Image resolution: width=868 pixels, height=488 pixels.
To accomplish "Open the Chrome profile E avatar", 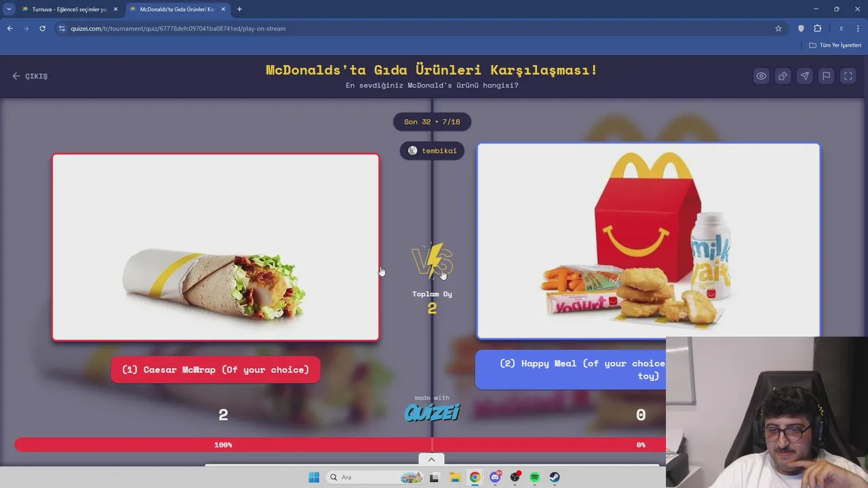I will (842, 28).
